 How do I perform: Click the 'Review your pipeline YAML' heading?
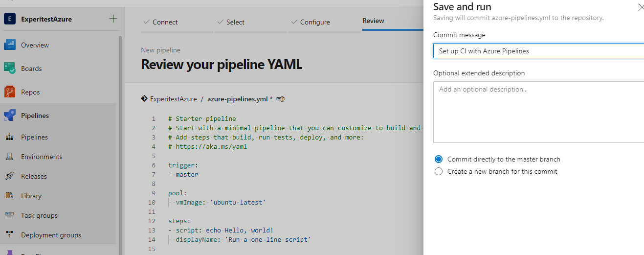point(222,64)
